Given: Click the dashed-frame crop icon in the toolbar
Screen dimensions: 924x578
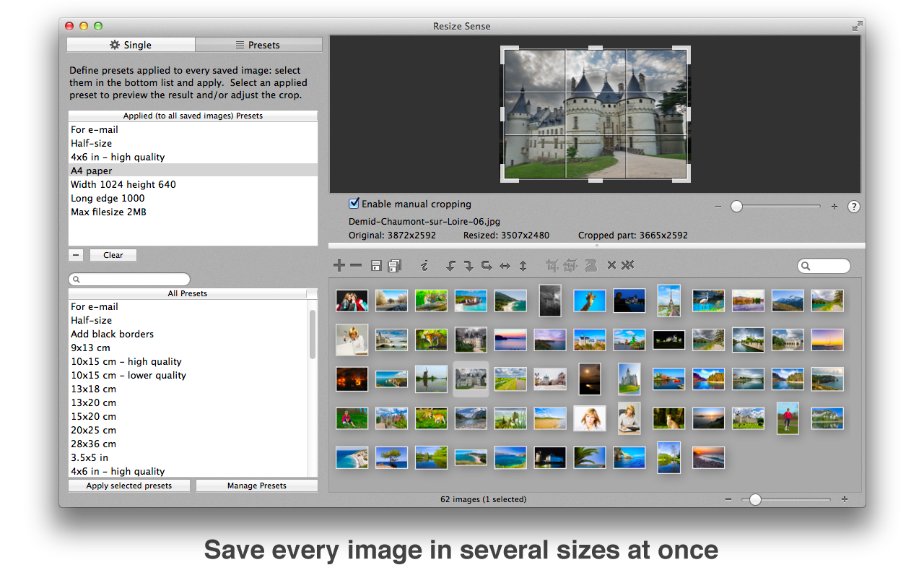Looking at the screenshot, I should pyautogui.click(x=571, y=266).
